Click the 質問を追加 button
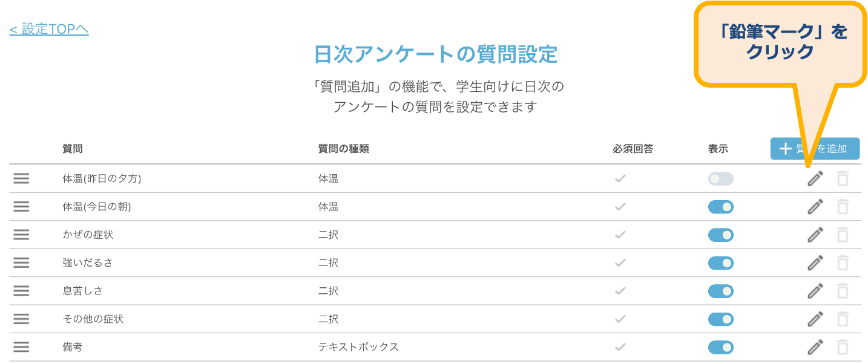The image size is (868, 364). click(815, 149)
